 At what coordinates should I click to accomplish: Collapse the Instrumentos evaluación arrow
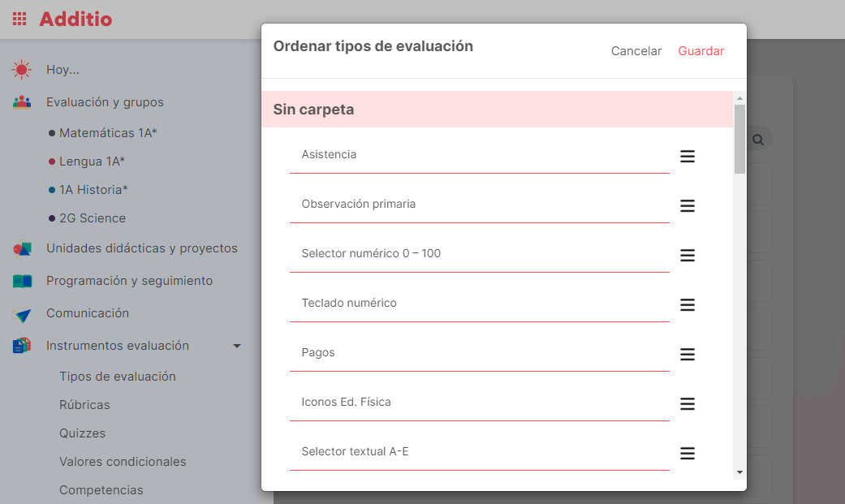click(x=236, y=346)
